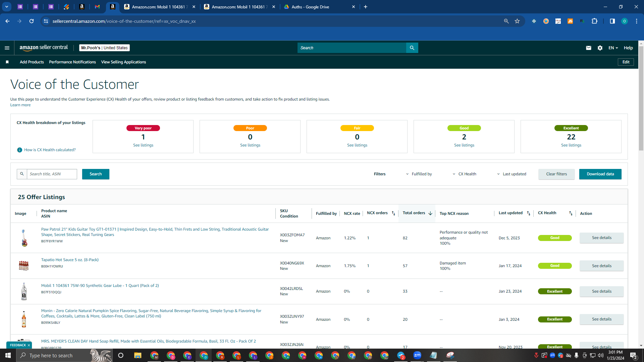Open the MRS. MEYER'S Hand Soap Refill product link
The width and height of the screenshot is (644, 362).
[149, 341]
